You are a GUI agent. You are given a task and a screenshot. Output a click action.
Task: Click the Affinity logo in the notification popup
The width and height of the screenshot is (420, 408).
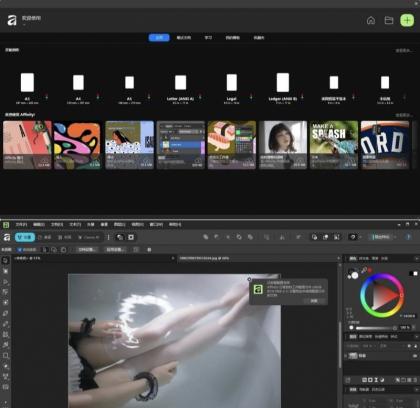click(258, 289)
